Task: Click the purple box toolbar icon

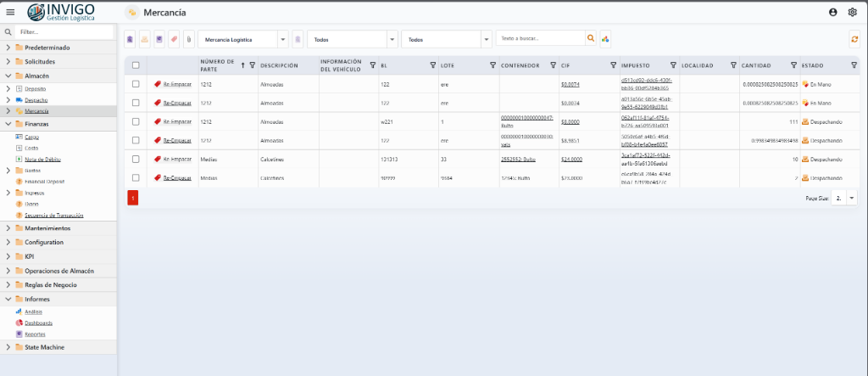Action: [x=159, y=39]
